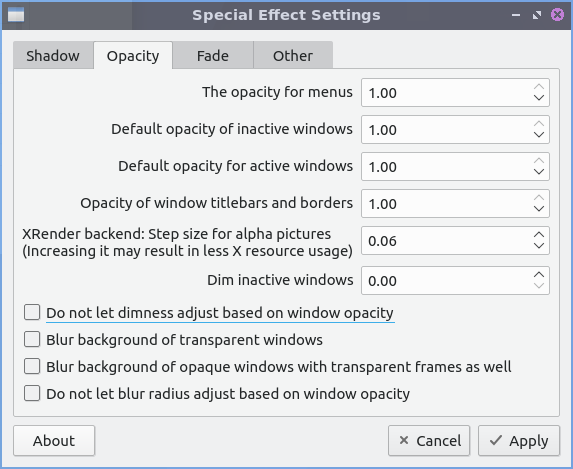
Task: Go to the Other tab
Action: [293, 56]
